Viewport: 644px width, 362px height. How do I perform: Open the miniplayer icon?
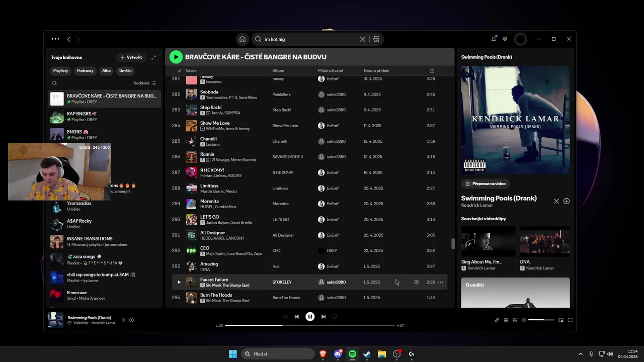coord(561,320)
